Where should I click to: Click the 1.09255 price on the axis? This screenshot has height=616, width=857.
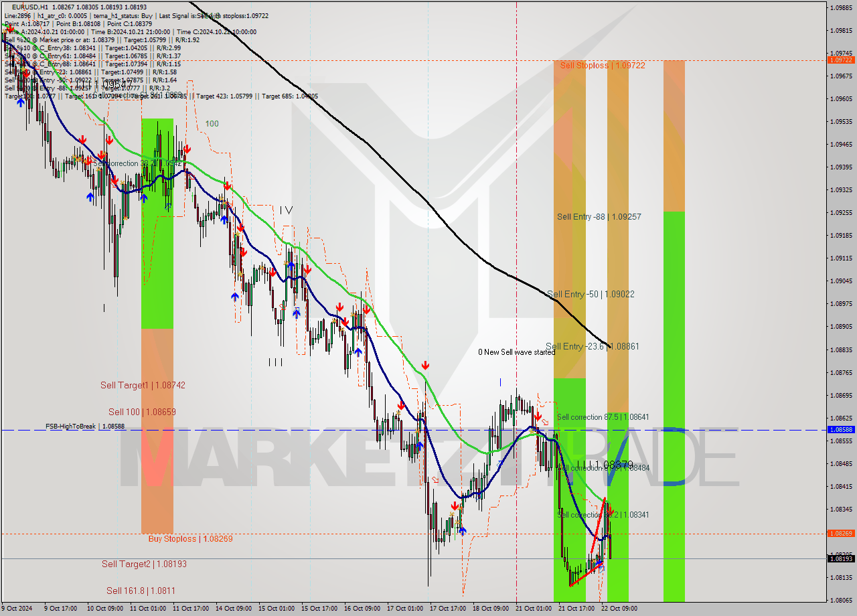click(840, 213)
